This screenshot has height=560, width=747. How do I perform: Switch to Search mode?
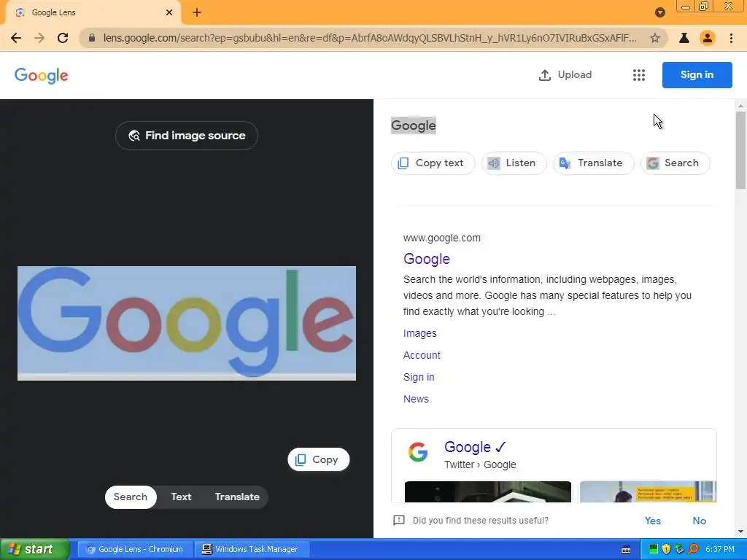(131, 497)
